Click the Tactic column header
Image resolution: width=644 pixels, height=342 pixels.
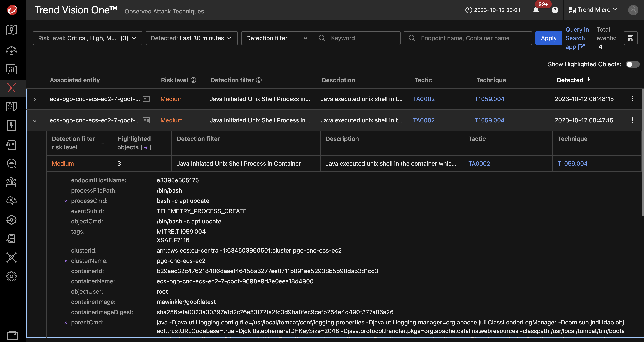423,80
